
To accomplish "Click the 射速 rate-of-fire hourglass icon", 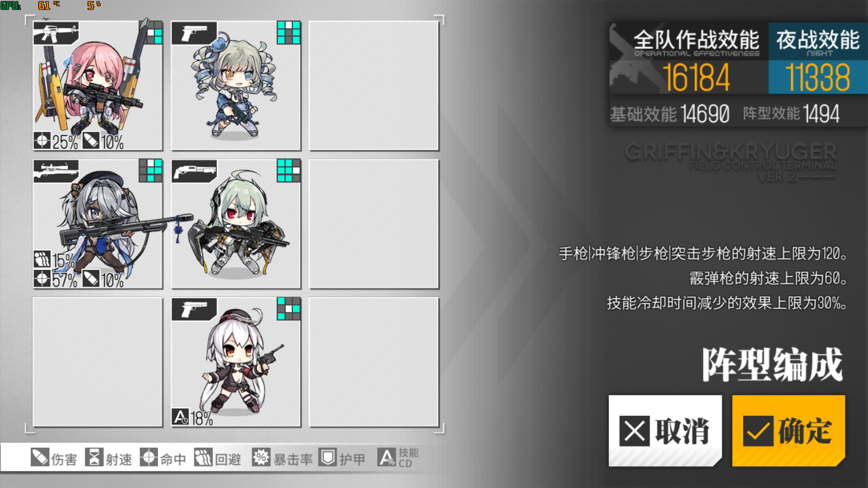I will click(94, 458).
